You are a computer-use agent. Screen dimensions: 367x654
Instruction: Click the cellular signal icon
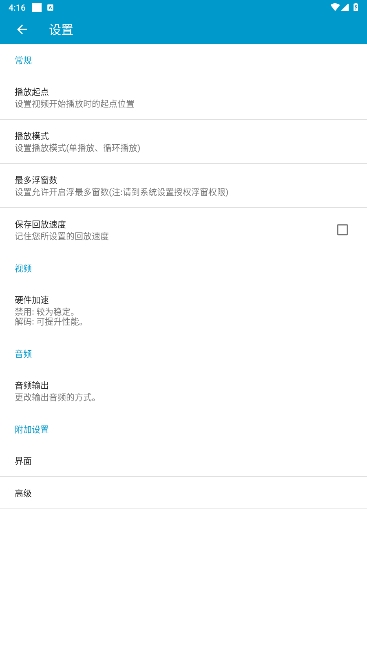pyautogui.click(x=345, y=8)
